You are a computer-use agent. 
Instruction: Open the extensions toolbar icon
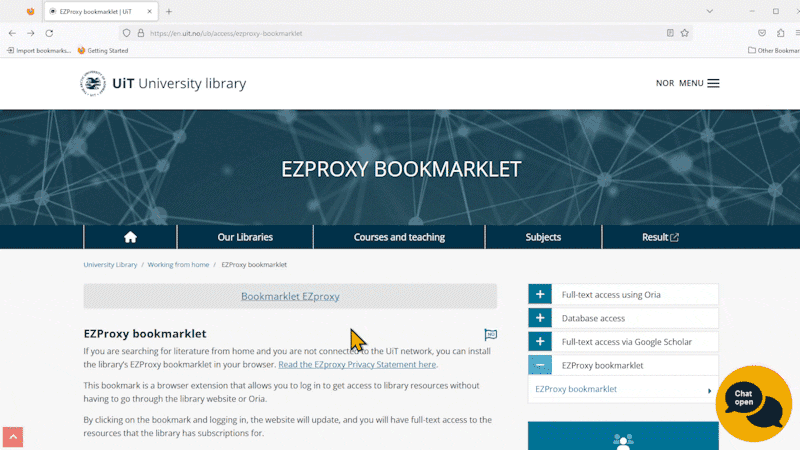pos(781,33)
